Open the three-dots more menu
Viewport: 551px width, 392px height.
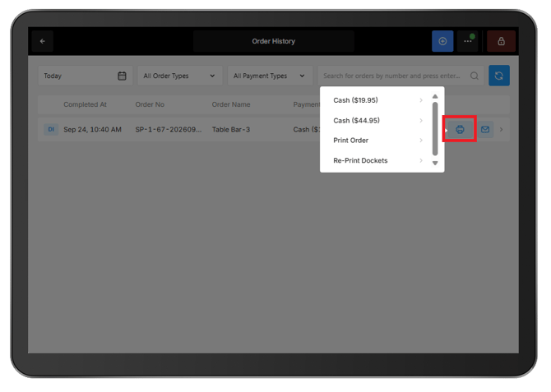click(467, 41)
